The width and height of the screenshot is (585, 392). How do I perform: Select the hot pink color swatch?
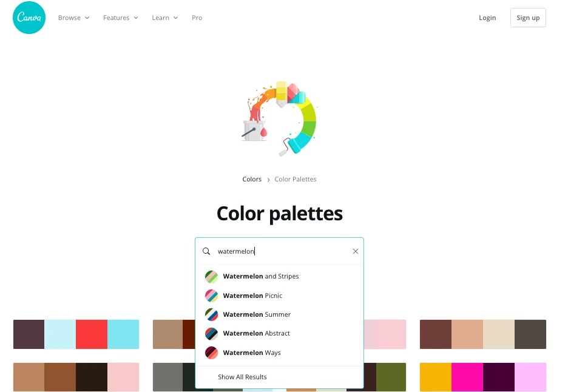[x=467, y=377]
